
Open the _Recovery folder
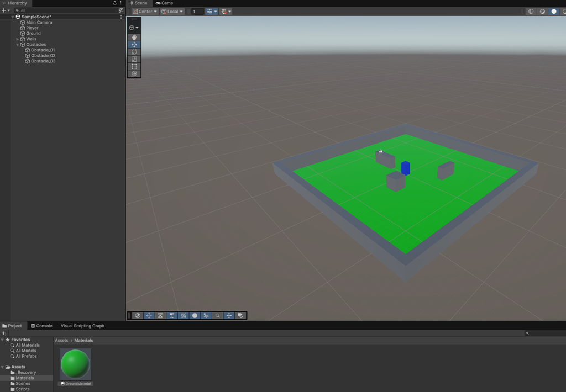click(23, 373)
